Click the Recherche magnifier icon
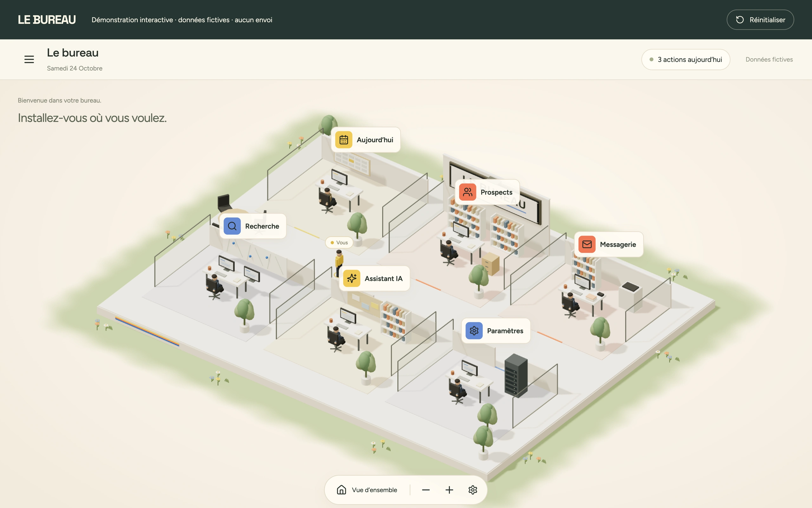 coord(232,226)
